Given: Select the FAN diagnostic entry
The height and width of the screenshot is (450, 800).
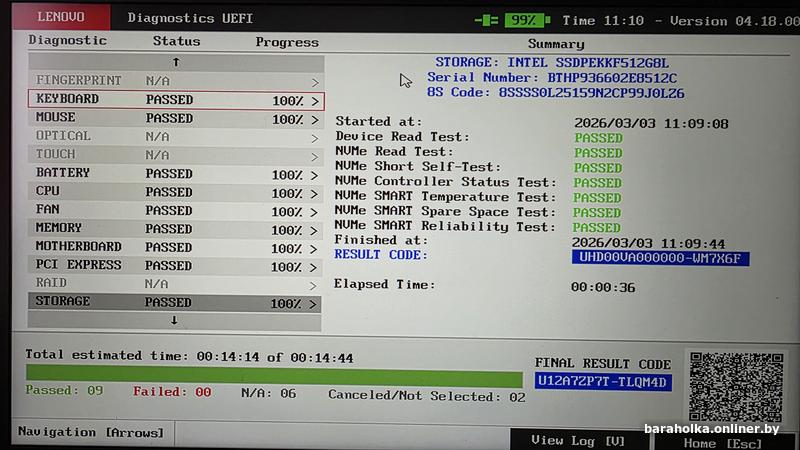Looking at the screenshot, I should (x=176, y=210).
